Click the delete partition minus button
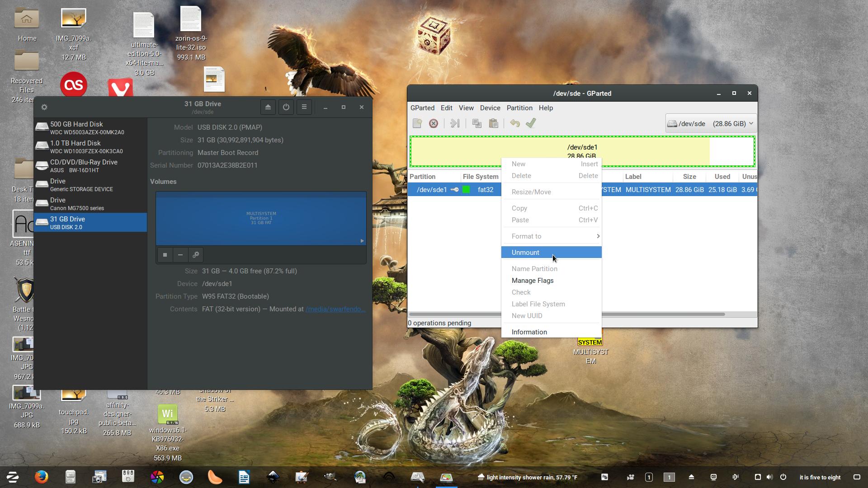This screenshot has width=868, height=488. coord(180,255)
